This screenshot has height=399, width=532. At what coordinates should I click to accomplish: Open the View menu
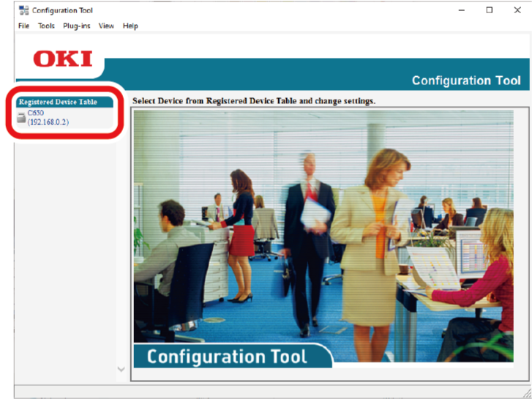click(106, 26)
